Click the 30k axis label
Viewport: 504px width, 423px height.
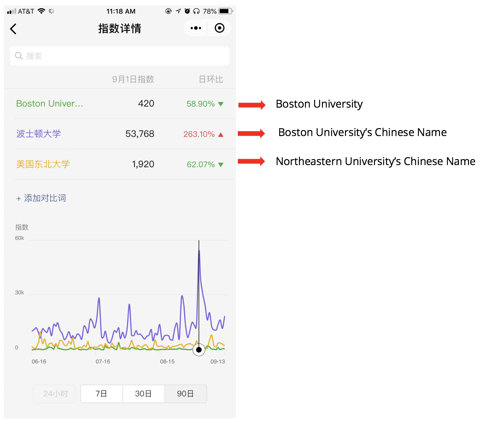(x=20, y=293)
